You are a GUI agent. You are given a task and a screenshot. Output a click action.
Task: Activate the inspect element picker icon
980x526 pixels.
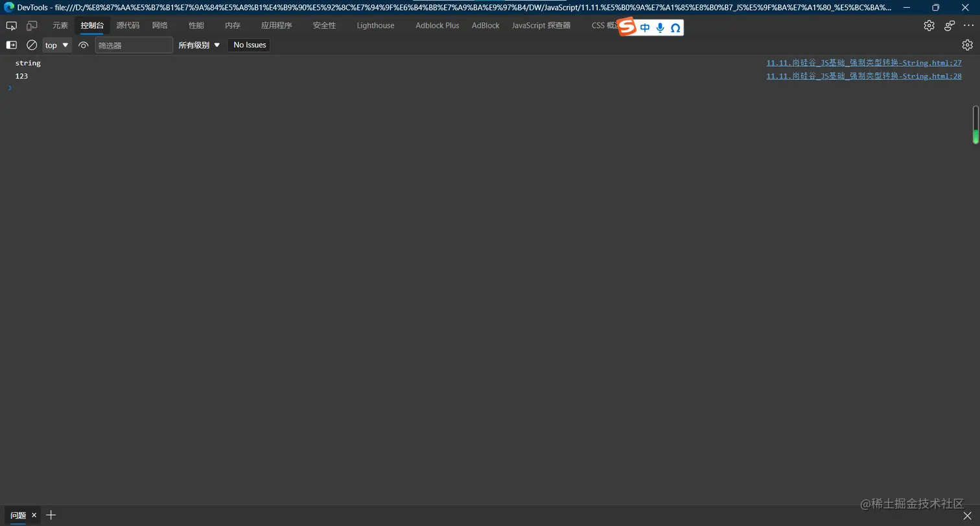[11, 26]
